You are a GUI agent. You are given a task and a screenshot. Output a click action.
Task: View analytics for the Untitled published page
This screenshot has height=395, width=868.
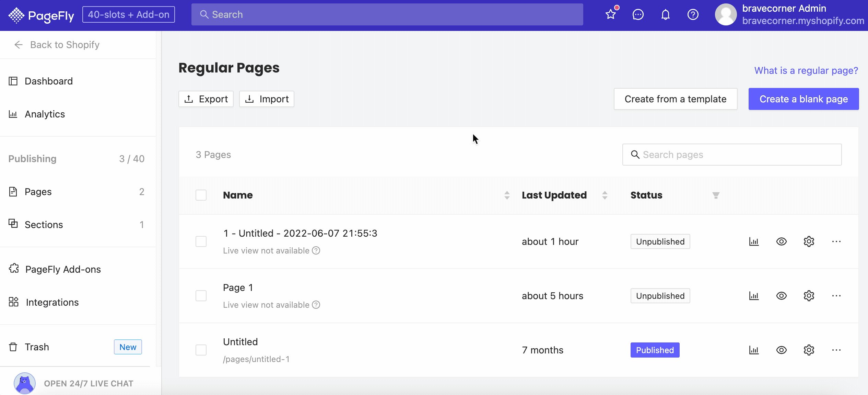754,350
